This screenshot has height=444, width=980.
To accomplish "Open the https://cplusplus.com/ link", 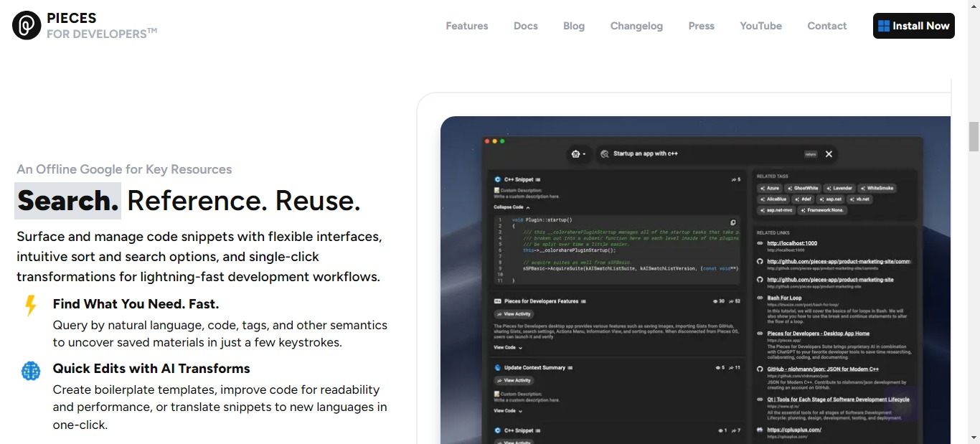I will point(793,430).
